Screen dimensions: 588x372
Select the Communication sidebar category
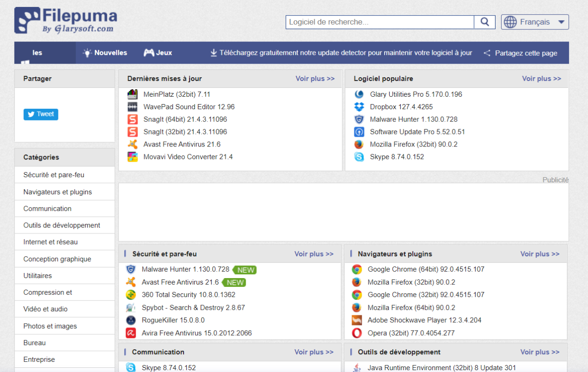coord(65,208)
